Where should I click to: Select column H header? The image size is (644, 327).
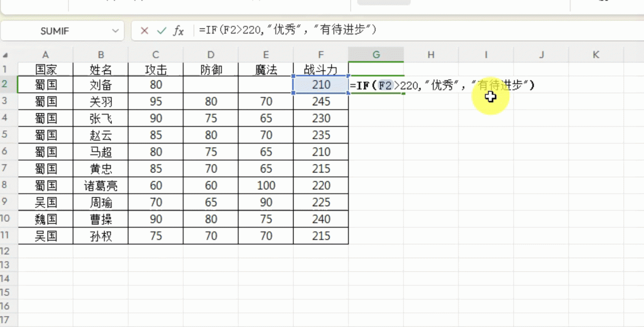coord(431,55)
